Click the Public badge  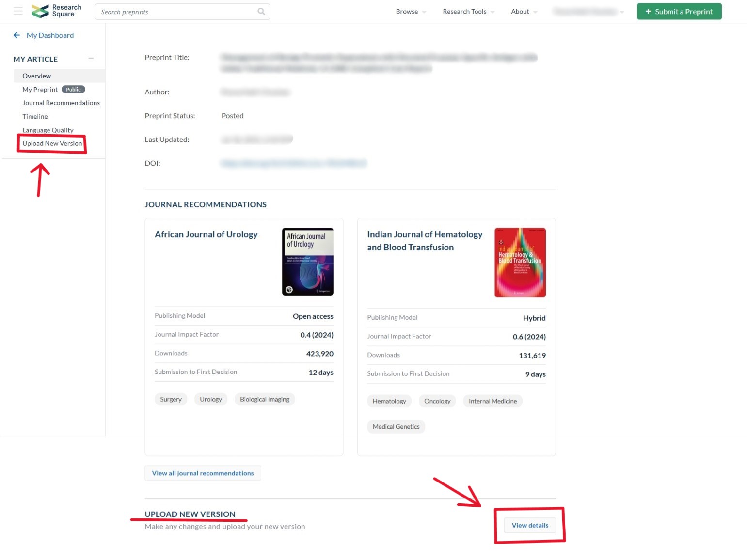point(73,90)
